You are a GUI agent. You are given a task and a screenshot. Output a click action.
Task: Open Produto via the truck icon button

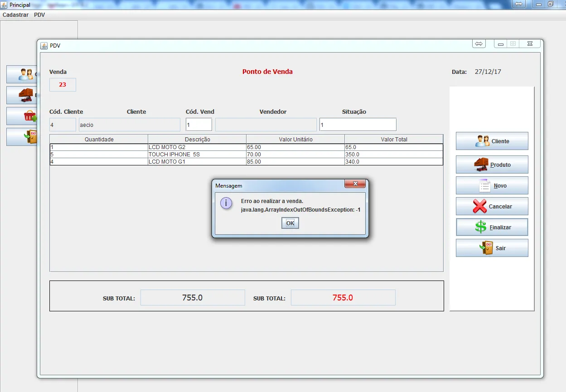click(x=492, y=165)
